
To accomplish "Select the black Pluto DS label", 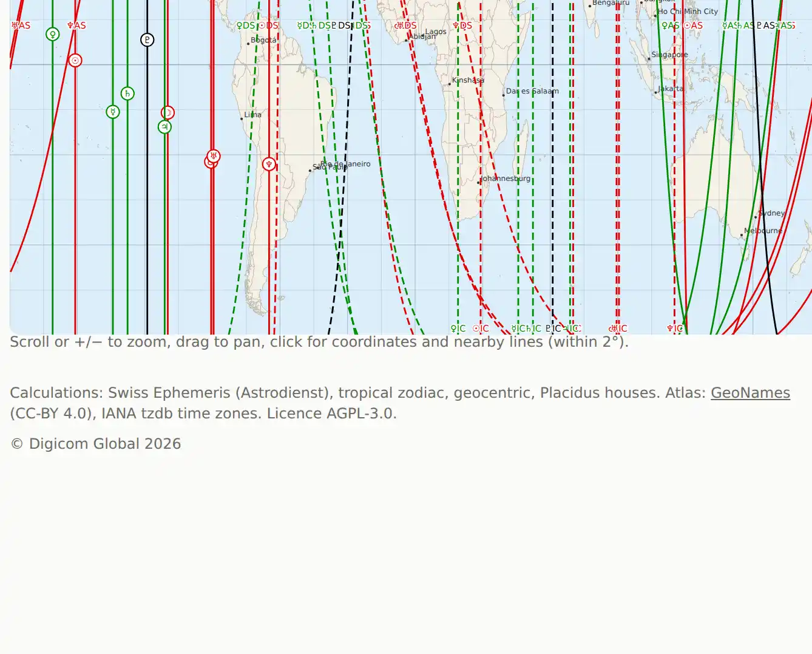I will pyautogui.click(x=341, y=26).
